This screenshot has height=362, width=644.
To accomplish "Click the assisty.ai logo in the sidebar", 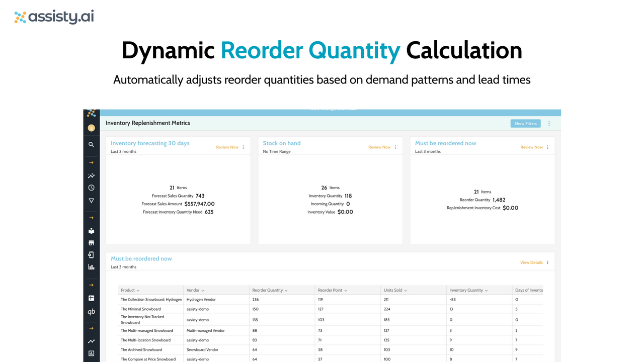I will pos(91,114).
